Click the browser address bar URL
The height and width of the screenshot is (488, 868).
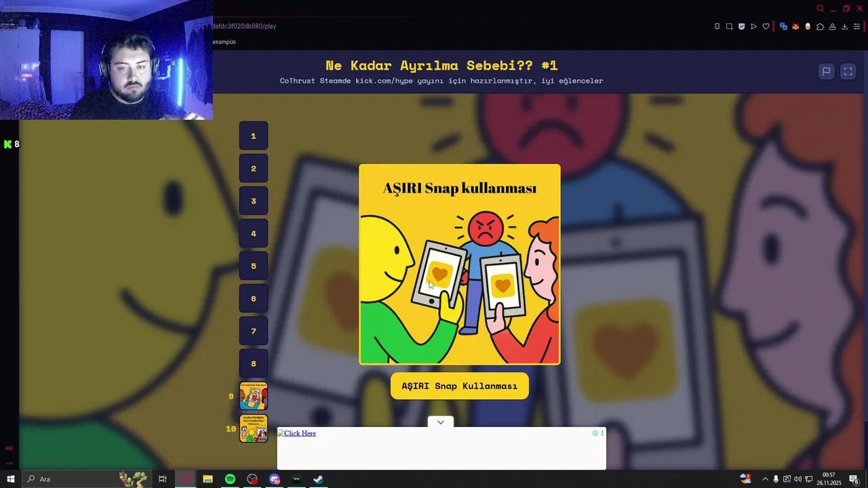click(x=244, y=26)
